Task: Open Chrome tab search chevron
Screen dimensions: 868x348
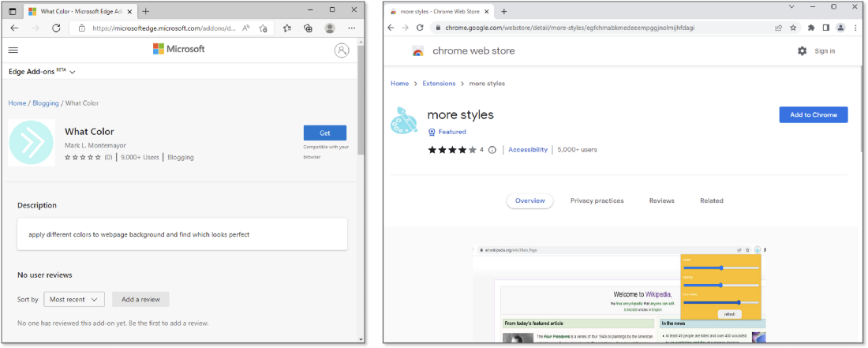Action: click(791, 7)
